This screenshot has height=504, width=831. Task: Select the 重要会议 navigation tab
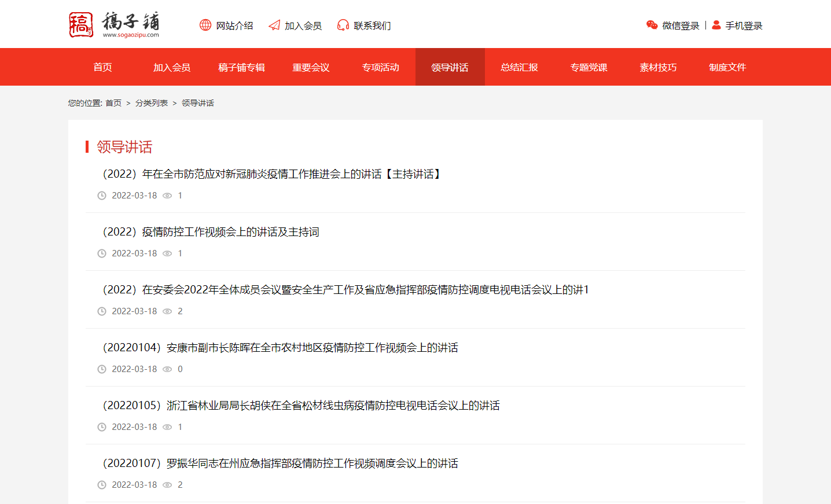pyautogui.click(x=310, y=67)
